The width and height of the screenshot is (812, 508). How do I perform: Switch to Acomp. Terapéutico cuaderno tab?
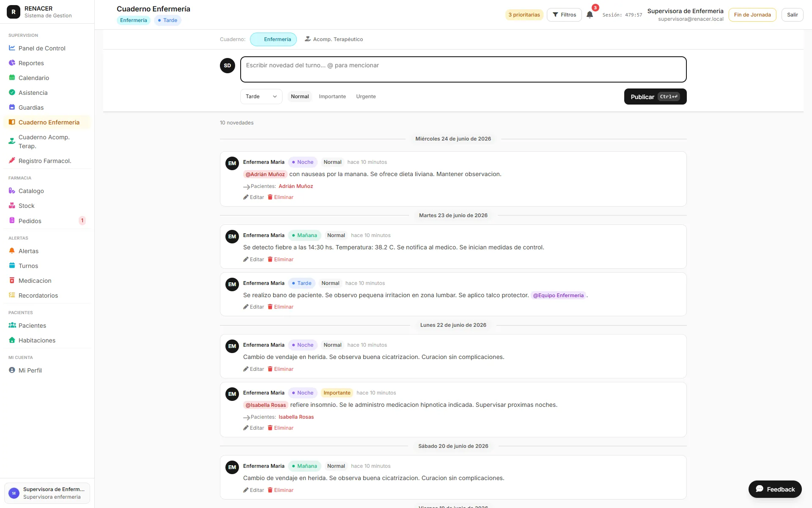pyautogui.click(x=334, y=39)
